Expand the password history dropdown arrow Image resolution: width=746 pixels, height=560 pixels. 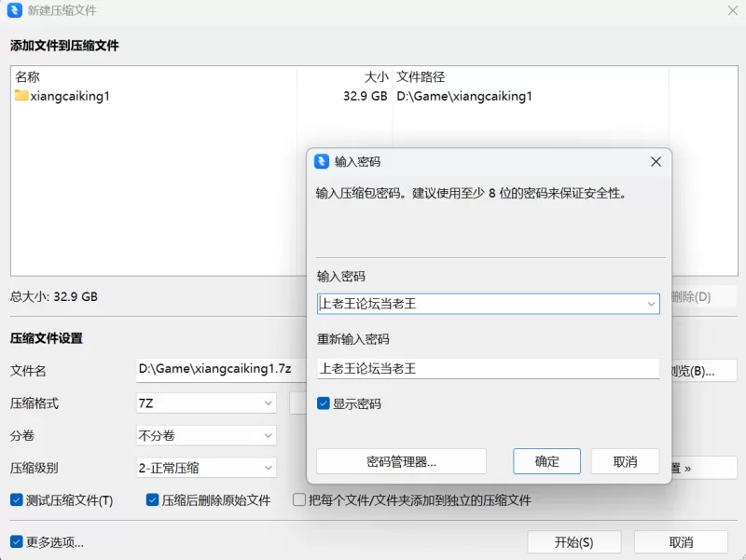pyautogui.click(x=651, y=304)
